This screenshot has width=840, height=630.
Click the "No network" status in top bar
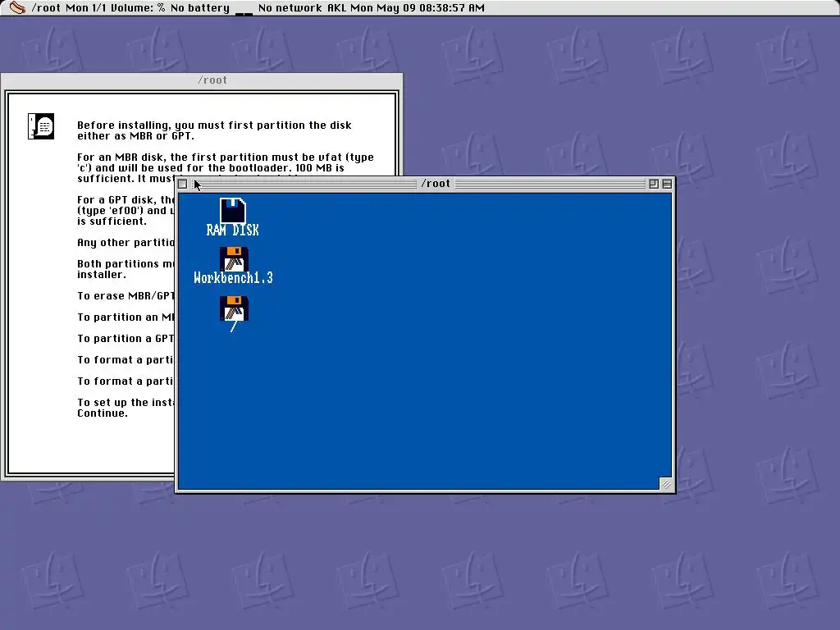[x=290, y=8]
